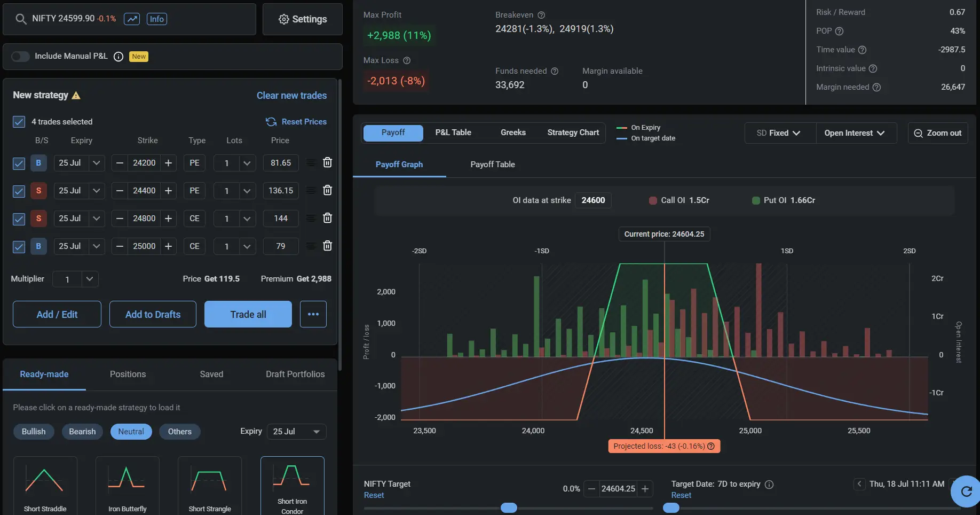Load the Short Straddle strategy
Screen dimensions: 980x515
click(45, 486)
